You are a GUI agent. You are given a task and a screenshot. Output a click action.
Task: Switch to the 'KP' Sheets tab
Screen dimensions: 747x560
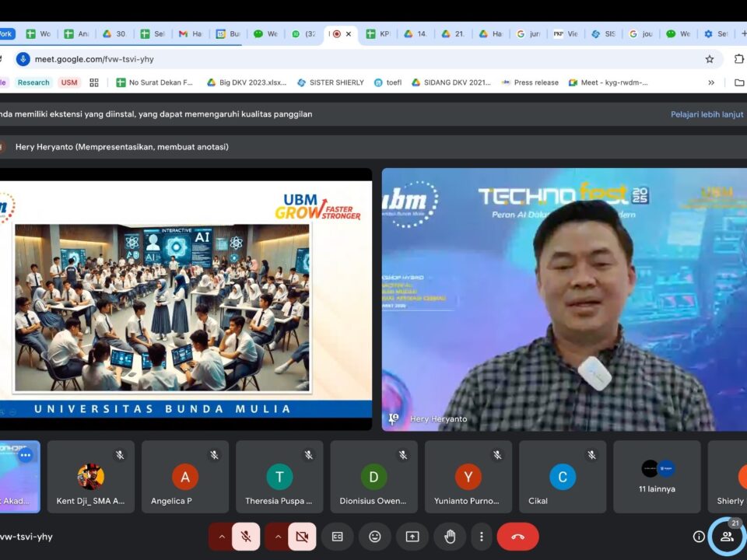pos(379,33)
